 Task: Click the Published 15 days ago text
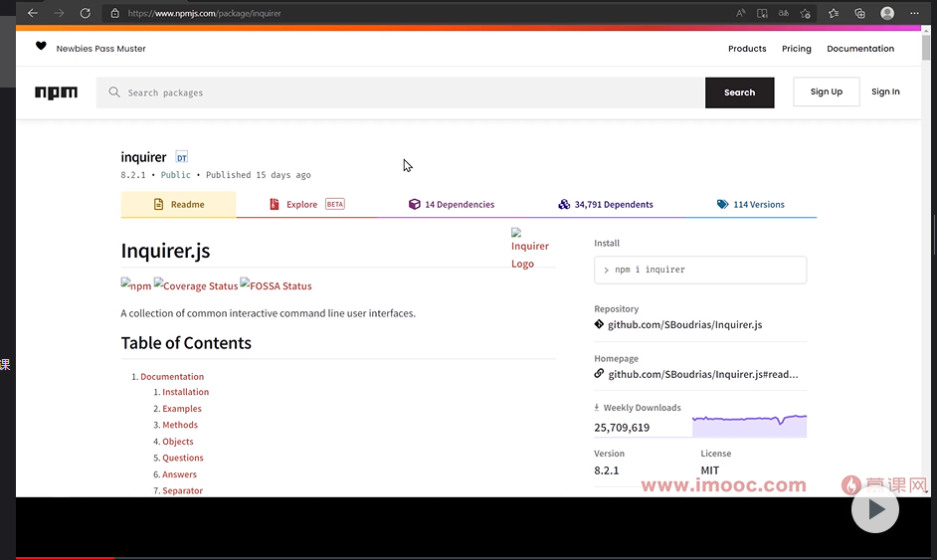coord(259,175)
